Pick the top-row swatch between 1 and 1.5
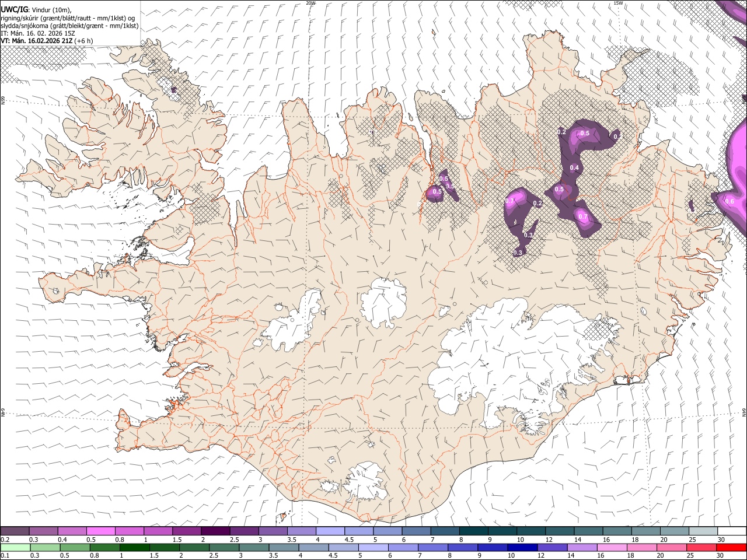Screen dimensions: 747x560 [158, 531]
